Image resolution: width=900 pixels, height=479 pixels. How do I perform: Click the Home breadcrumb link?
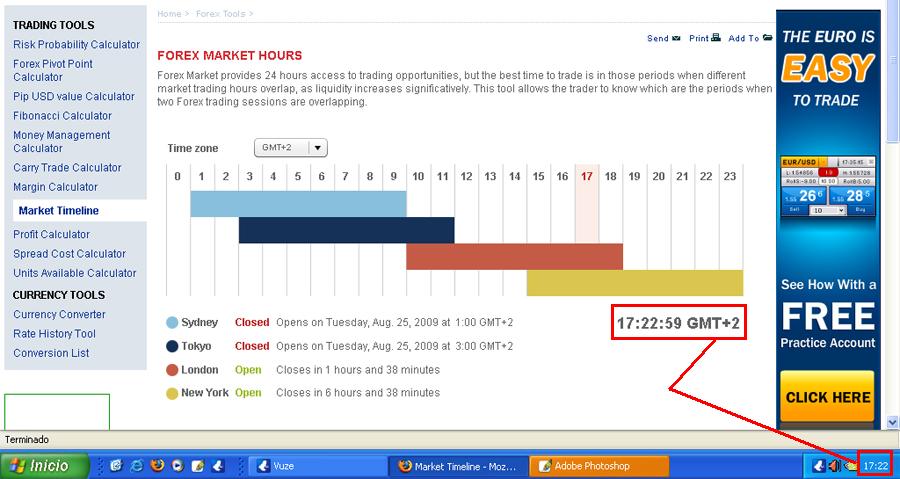[168, 14]
